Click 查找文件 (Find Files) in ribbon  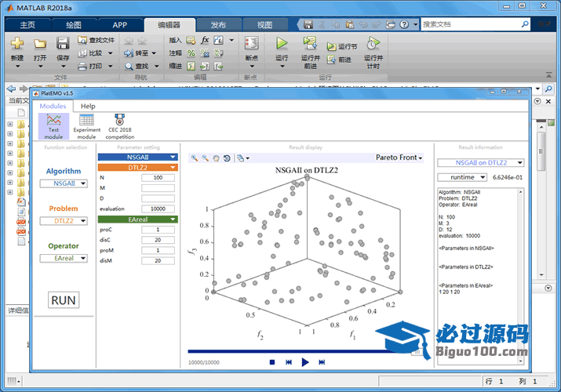coord(97,40)
